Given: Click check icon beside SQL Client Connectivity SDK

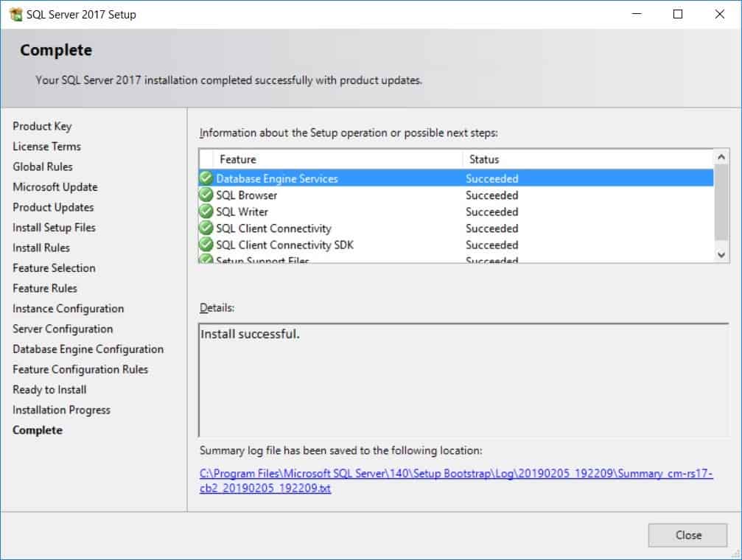Looking at the screenshot, I should tap(206, 244).
